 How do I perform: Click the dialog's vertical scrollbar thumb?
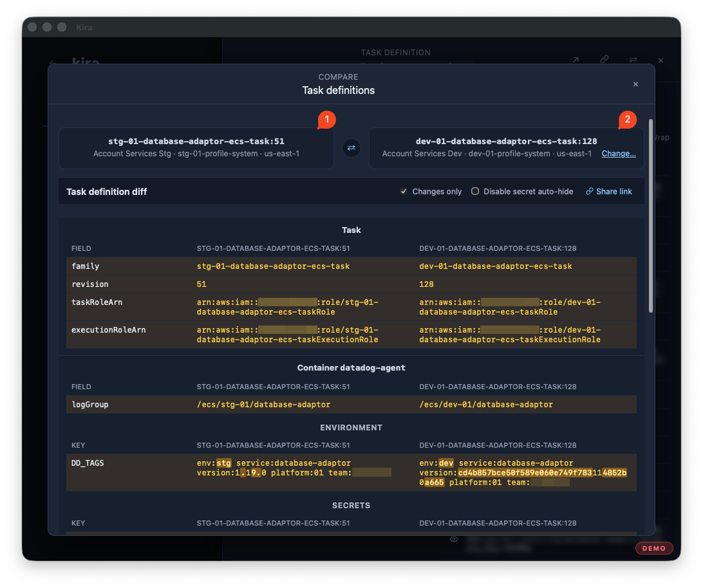pyautogui.click(x=651, y=216)
